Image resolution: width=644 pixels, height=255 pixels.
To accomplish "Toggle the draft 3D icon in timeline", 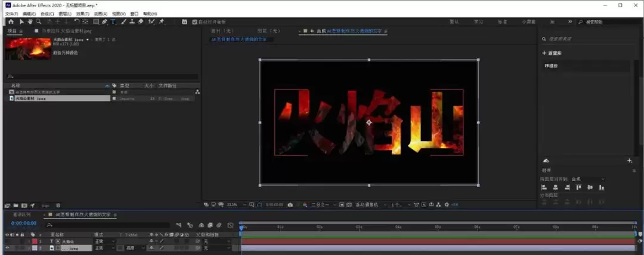I will pos(190,225).
